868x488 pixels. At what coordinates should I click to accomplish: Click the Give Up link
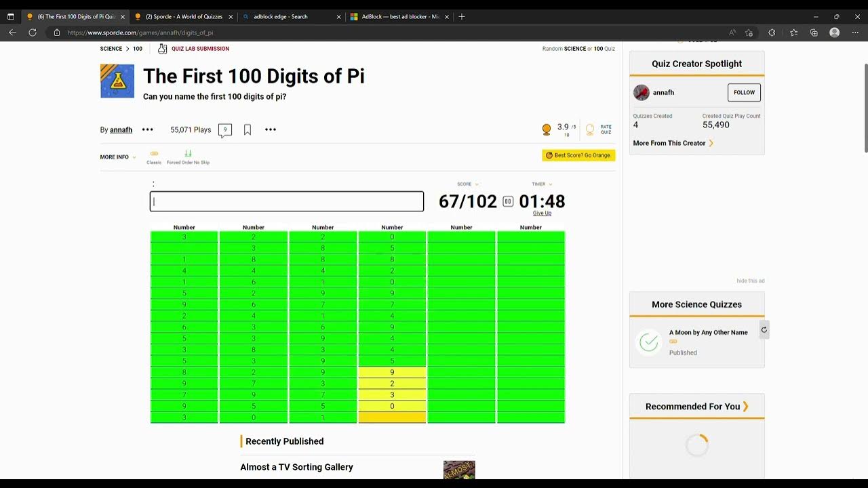coord(542,213)
